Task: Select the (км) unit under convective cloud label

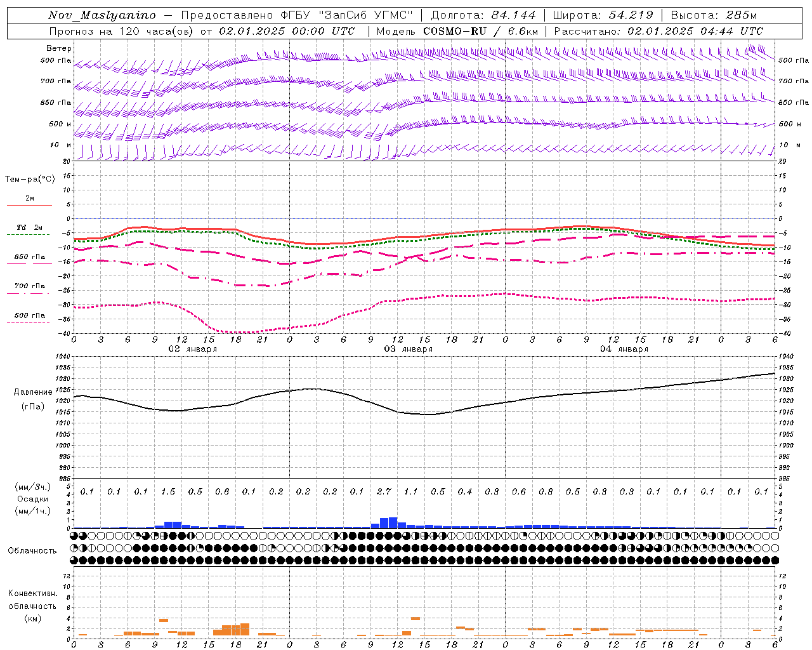Action: click(x=32, y=618)
